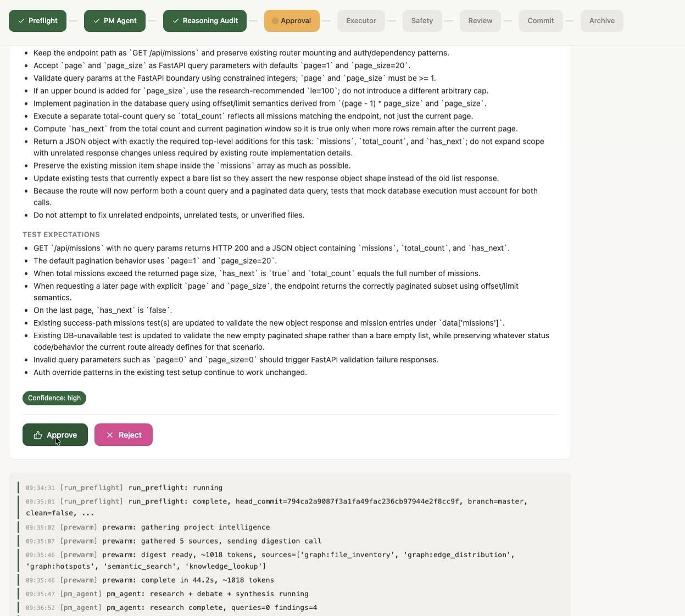
Task: Select the Approval stage pill
Action: tap(292, 21)
